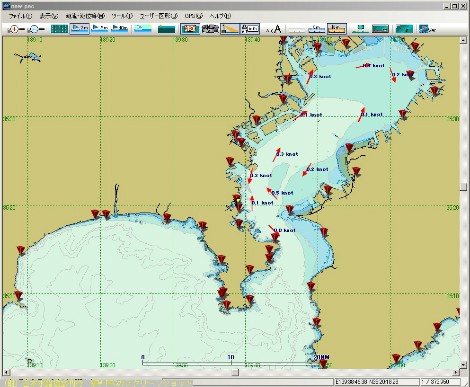This screenshot has height=387, width=470.
Task: Click the orange-shaded depth toolbar icon
Action: pyautogui.click(x=337, y=29)
